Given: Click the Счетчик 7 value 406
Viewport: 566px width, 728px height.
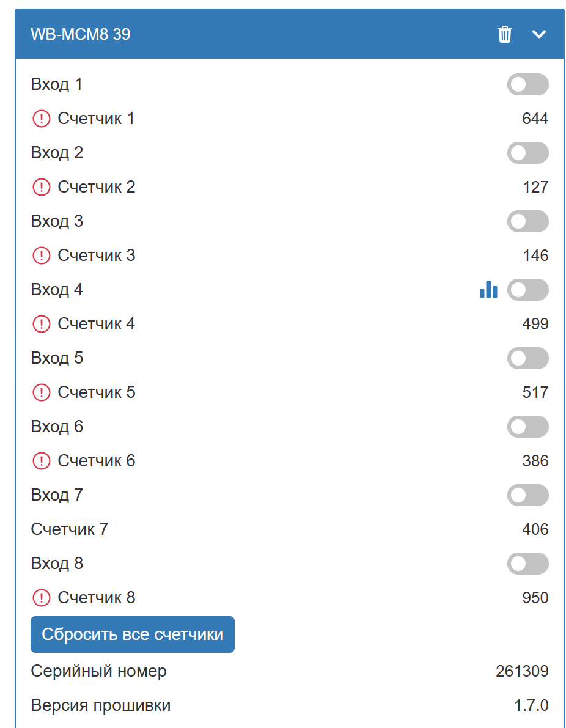Looking at the screenshot, I should pos(535,529).
